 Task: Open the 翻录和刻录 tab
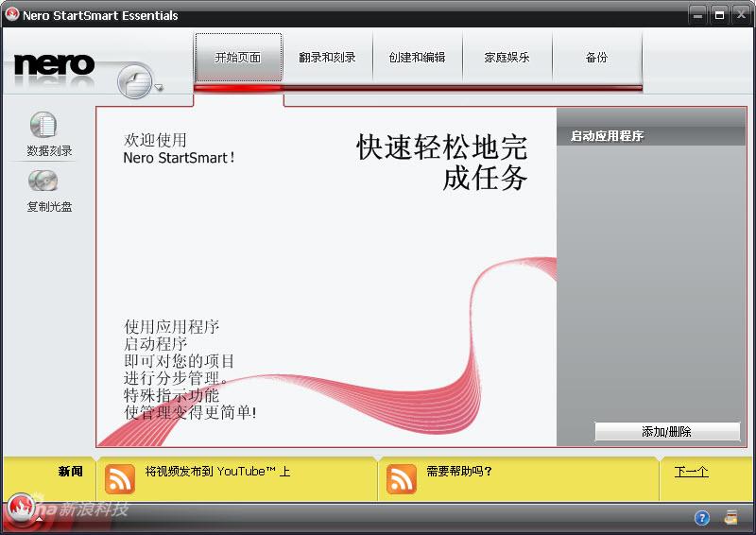point(327,58)
